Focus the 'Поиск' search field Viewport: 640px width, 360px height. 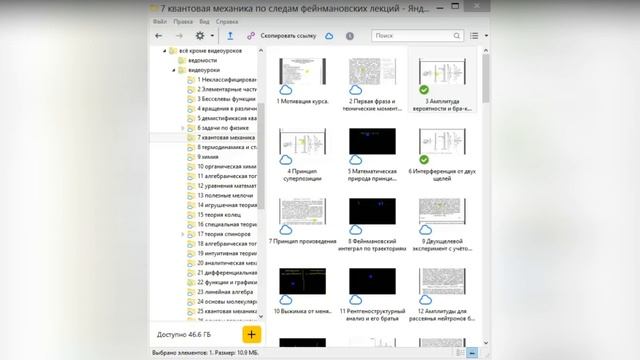click(x=417, y=36)
